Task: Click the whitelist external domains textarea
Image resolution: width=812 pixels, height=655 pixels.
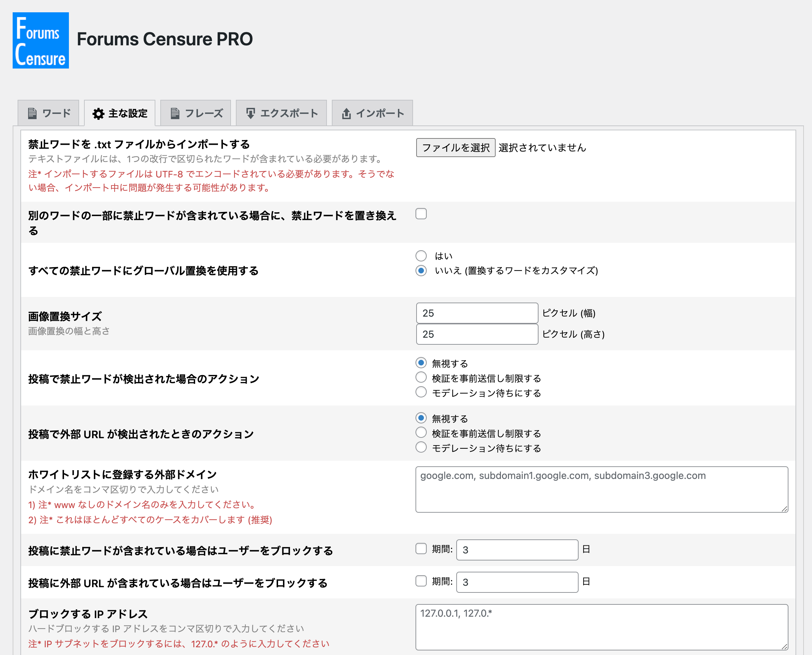Action: coord(602,489)
